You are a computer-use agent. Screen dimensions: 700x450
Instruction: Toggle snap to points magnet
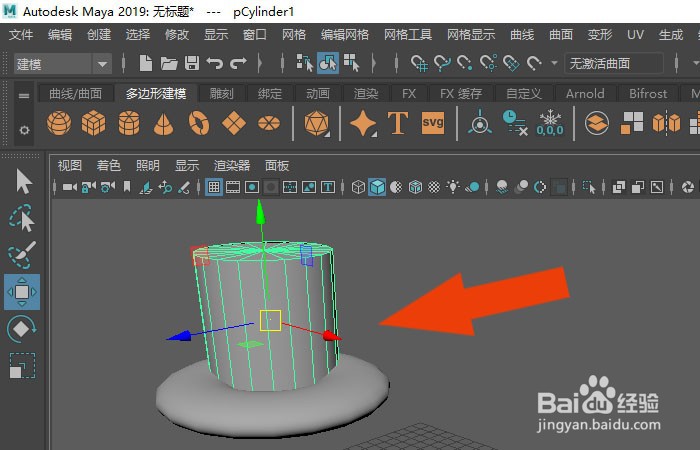(465, 63)
